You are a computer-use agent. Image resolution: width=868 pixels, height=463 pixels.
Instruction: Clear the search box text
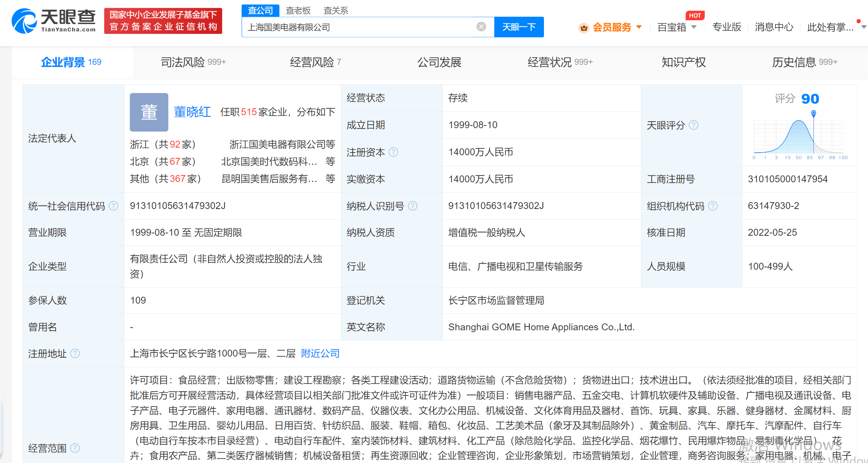(481, 27)
